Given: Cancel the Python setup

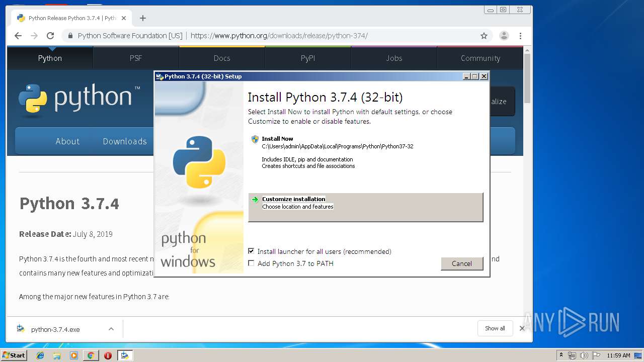Looking at the screenshot, I should [462, 263].
